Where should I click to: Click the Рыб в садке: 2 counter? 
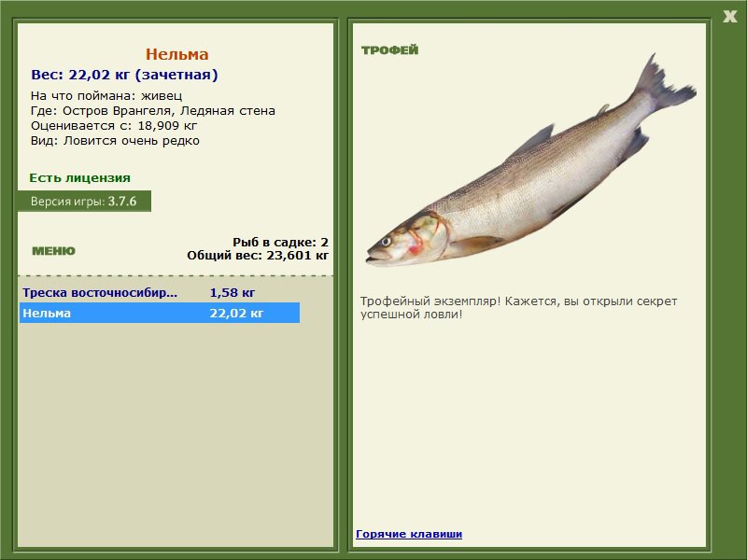[281, 242]
